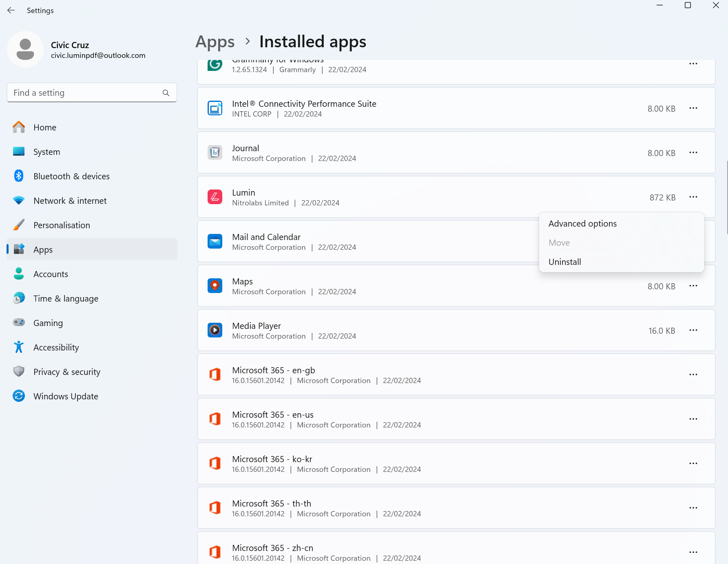Click the Maps app icon
The width and height of the screenshot is (728, 564).
click(x=215, y=285)
